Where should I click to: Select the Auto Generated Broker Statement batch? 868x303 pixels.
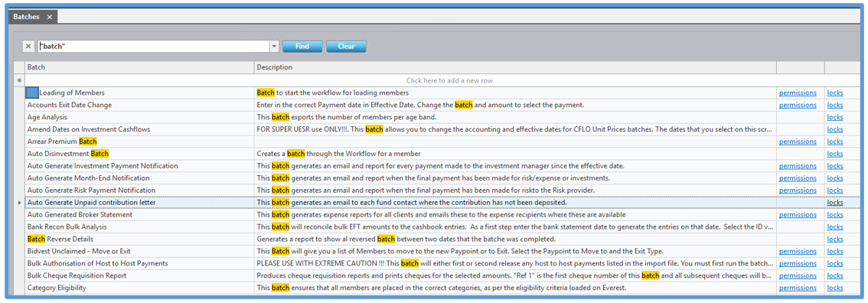[x=139, y=214]
